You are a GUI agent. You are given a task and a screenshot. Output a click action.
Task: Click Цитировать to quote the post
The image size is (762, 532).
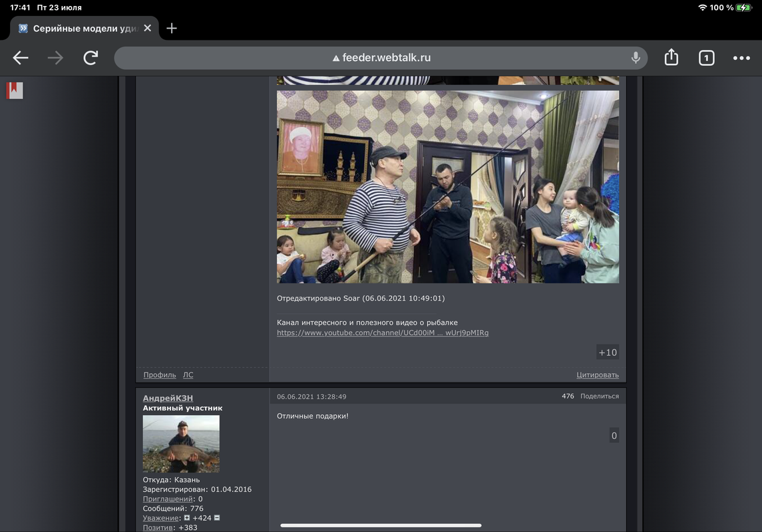pos(597,375)
